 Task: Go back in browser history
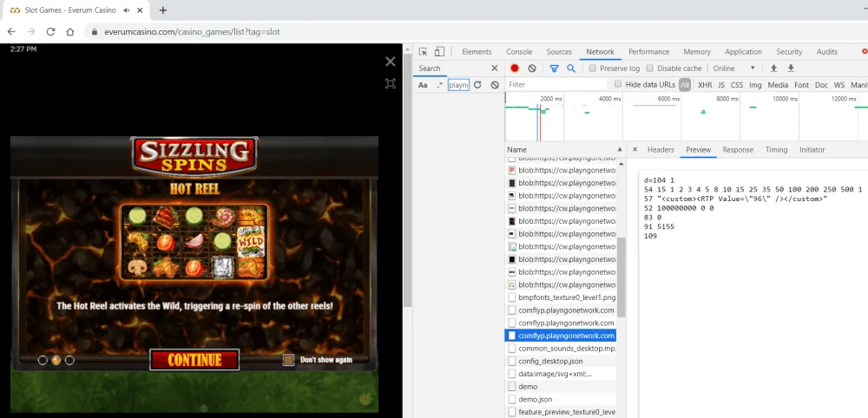pos(11,31)
